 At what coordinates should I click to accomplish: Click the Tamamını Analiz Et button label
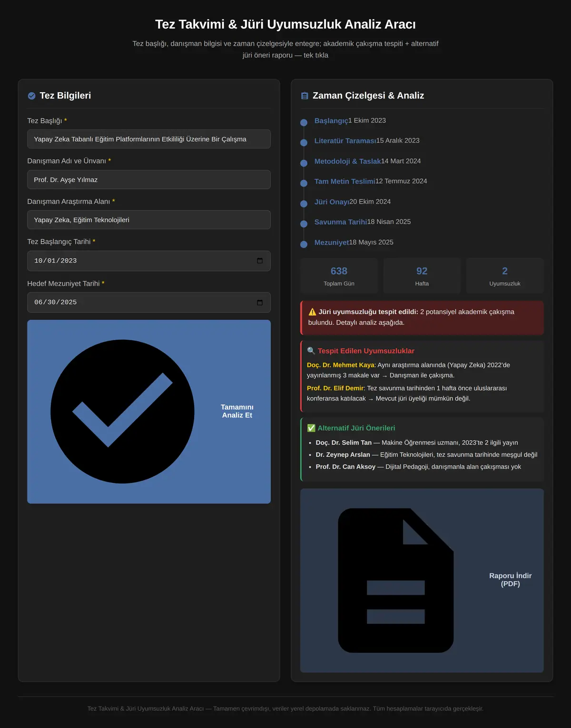click(237, 411)
